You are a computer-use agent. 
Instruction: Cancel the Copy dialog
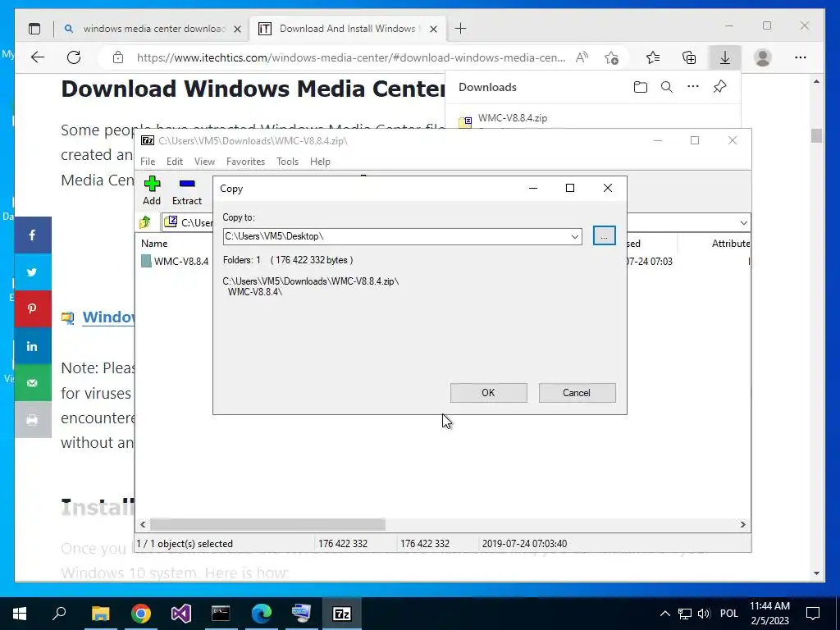pyautogui.click(x=577, y=393)
